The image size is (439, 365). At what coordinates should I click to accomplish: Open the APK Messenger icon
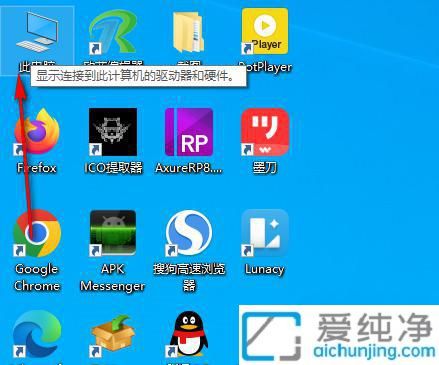click(x=113, y=233)
